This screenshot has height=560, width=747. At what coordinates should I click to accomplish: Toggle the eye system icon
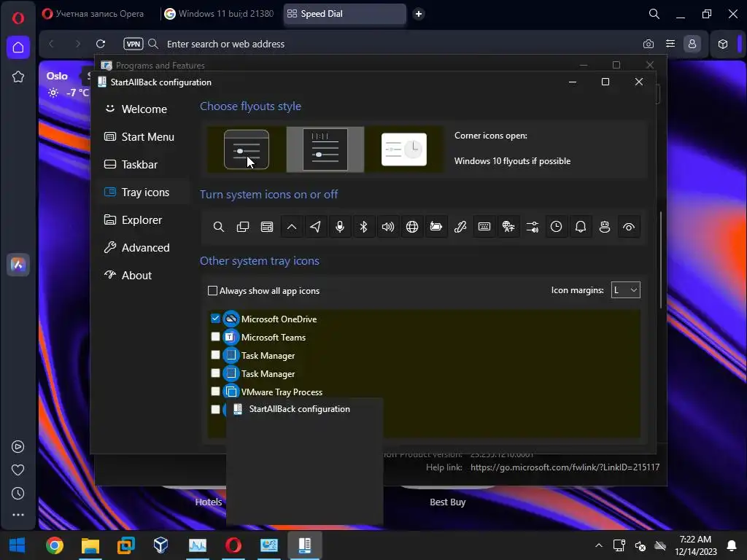coord(629,227)
